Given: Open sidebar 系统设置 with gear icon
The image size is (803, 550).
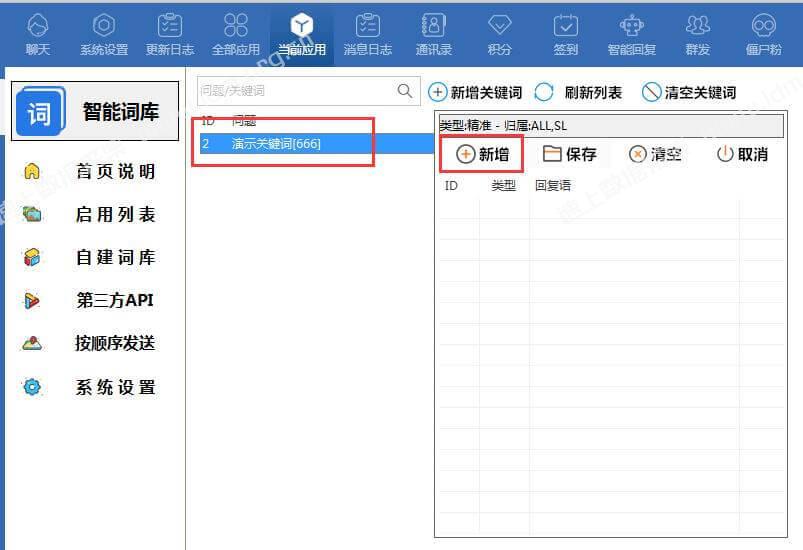Looking at the screenshot, I should pyautogui.click(x=116, y=387).
